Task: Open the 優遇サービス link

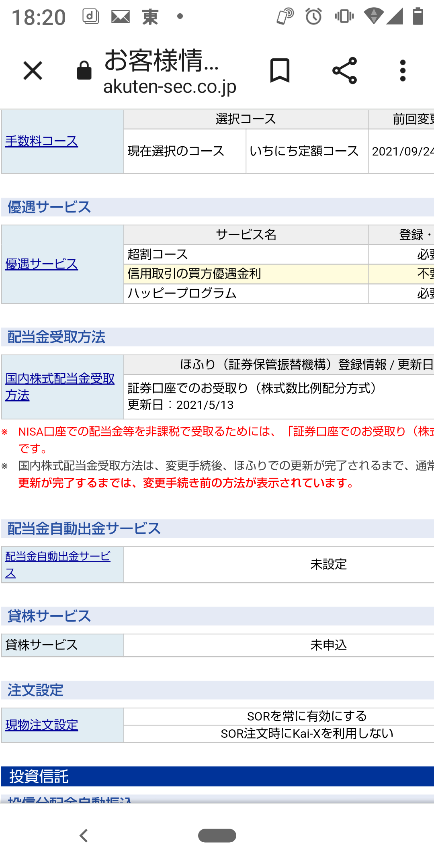Action: click(41, 264)
